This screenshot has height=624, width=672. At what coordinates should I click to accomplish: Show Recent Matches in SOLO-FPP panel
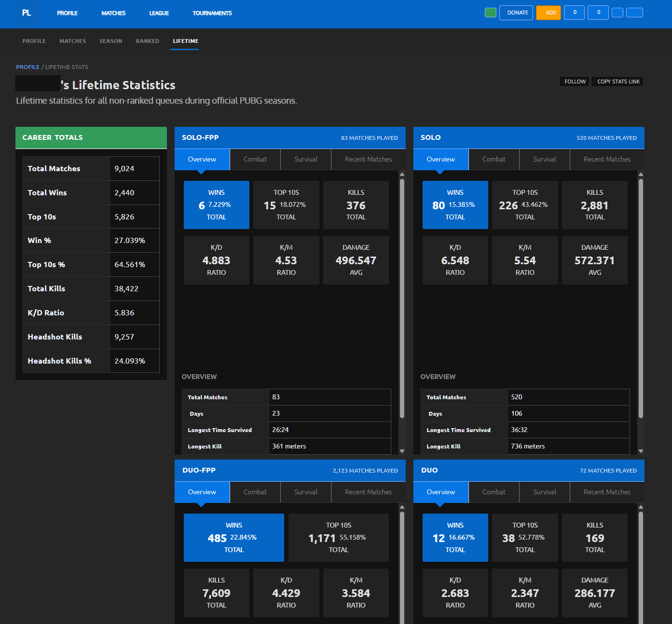(368, 159)
